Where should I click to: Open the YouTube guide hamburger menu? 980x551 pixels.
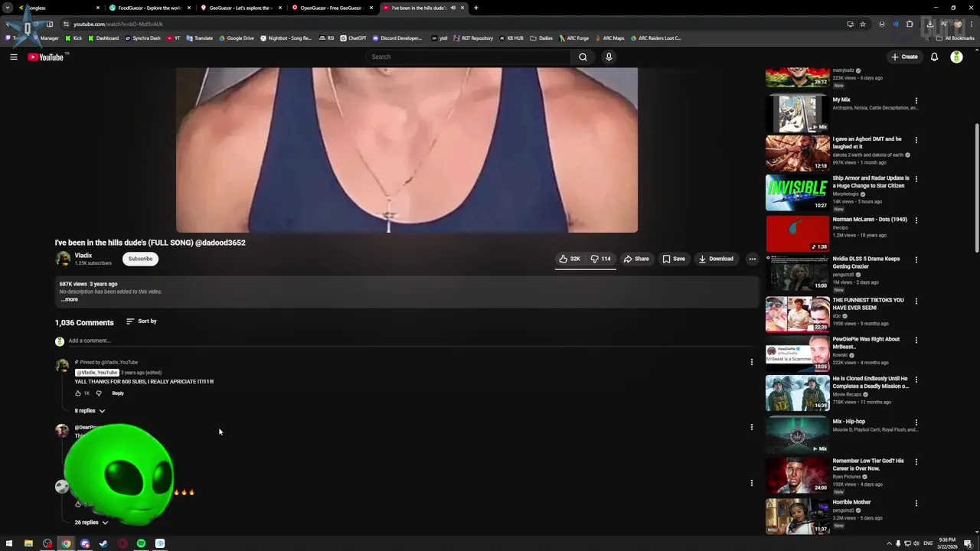[14, 57]
